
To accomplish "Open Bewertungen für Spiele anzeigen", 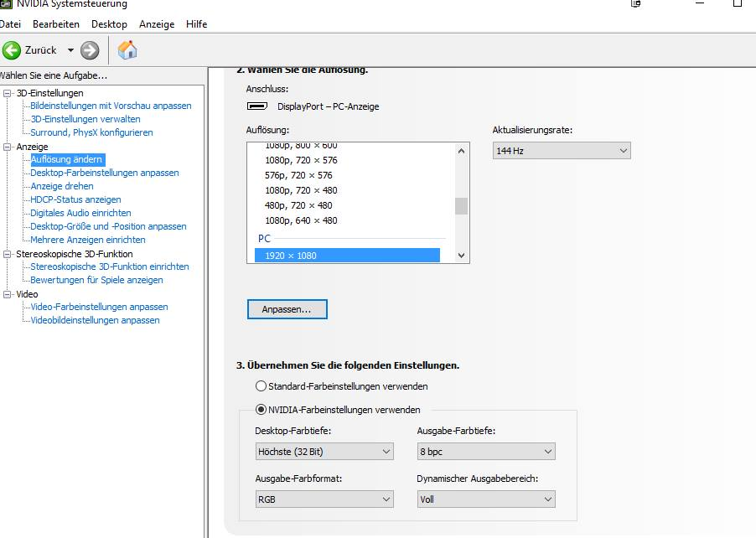I will point(96,280).
